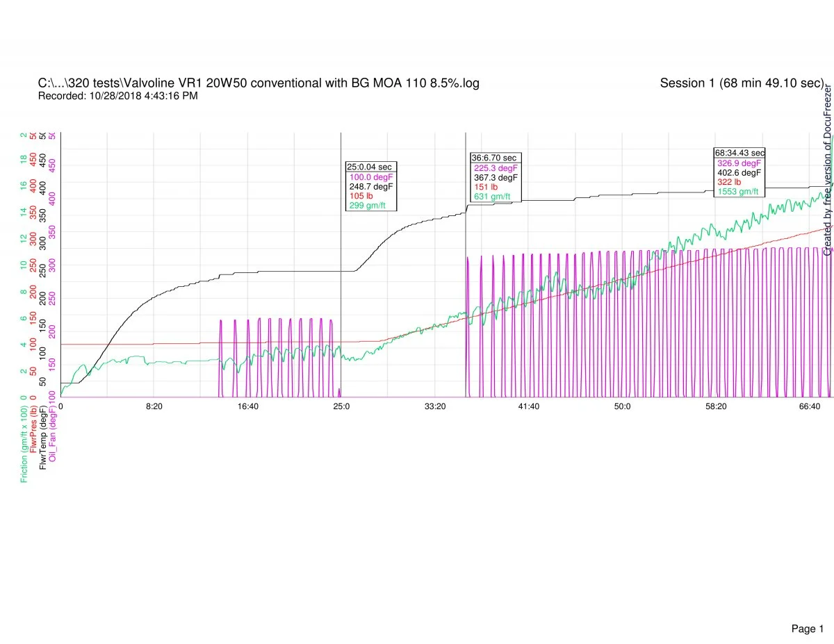Screen dimensions: 834x644
Task: Click the 41:40 time axis tick
Action: [x=528, y=406]
